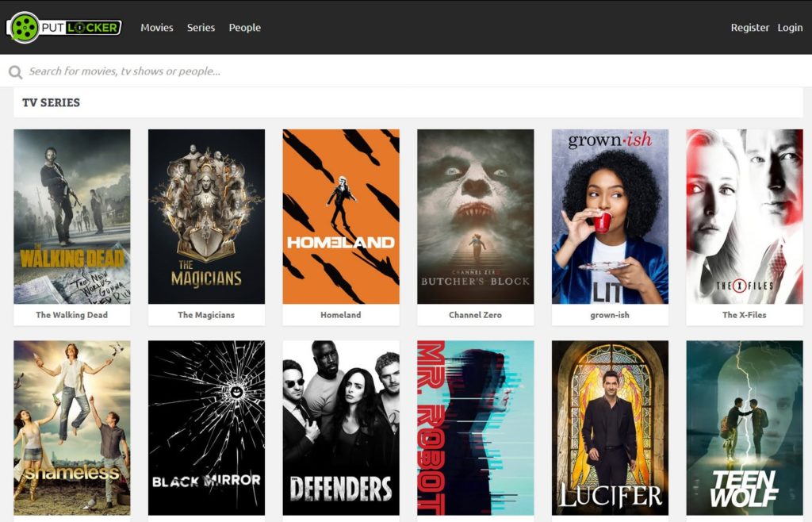
Task: Click 'grown-ish' title text below poster
Action: tap(610, 315)
